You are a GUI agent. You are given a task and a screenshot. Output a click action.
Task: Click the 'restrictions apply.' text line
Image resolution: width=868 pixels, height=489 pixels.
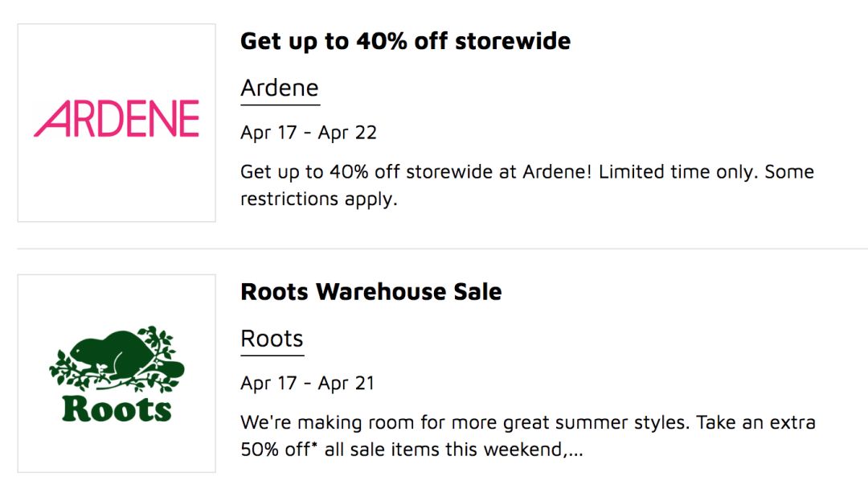319,199
